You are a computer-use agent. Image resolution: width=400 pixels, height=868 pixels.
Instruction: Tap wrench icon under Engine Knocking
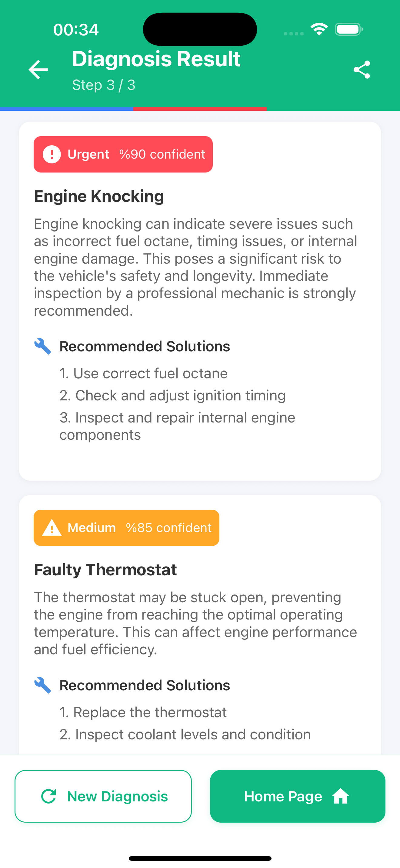(43, 347)
